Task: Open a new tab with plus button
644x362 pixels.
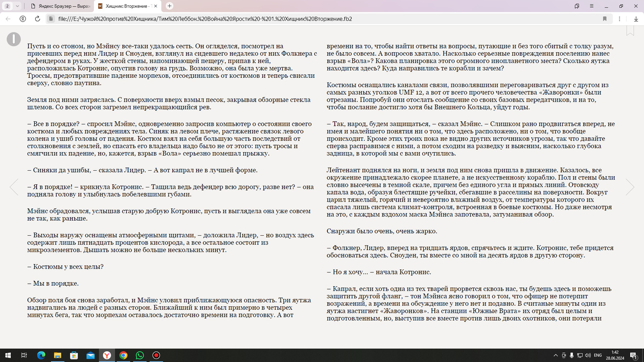Action: click(169, 6)
